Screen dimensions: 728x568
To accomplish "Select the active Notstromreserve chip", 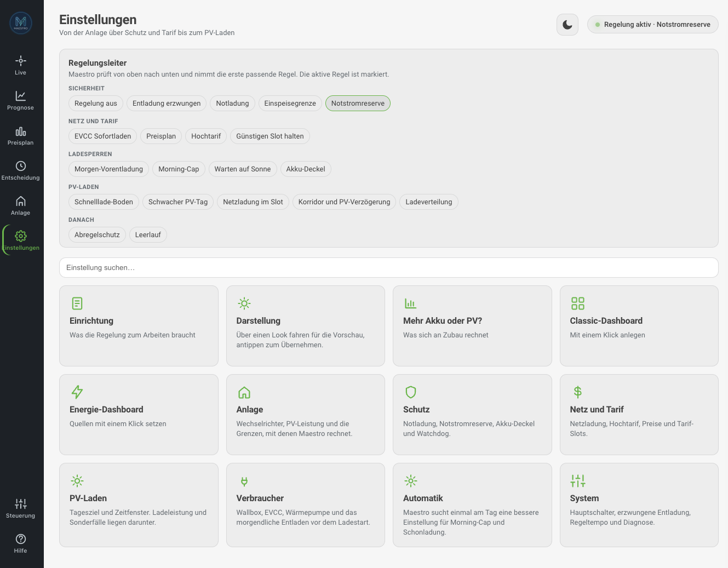I will [x=358, y=104].
